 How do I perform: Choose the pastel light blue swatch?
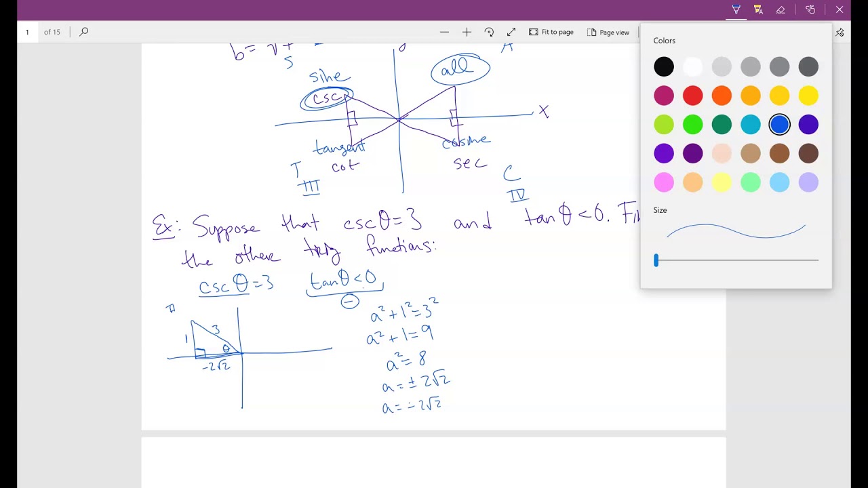(x=780, y=182)
